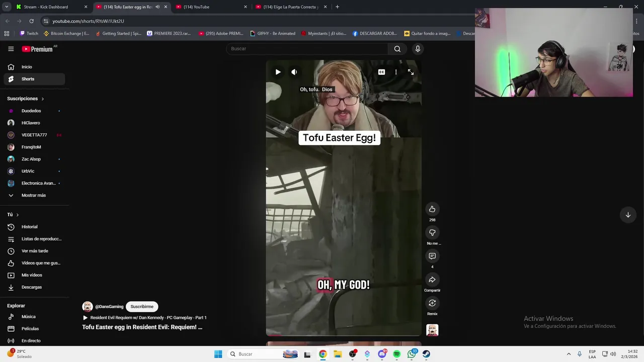Open the Electronica Avan... subscription
Image resolution: width=644 pixels, height=362 pixels.
click(x=34, y=183)
